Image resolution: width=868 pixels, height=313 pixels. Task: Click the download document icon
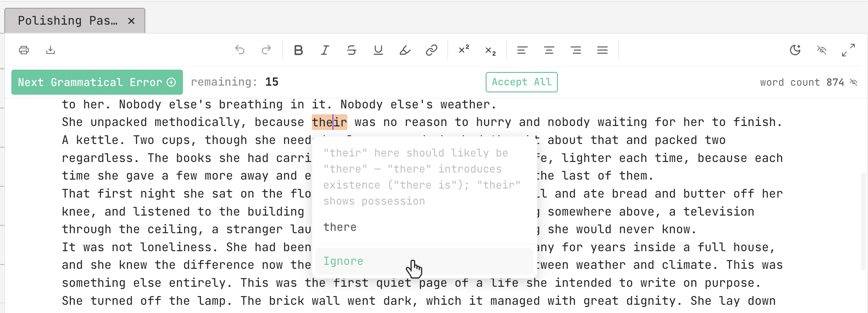tap(51, 50)
